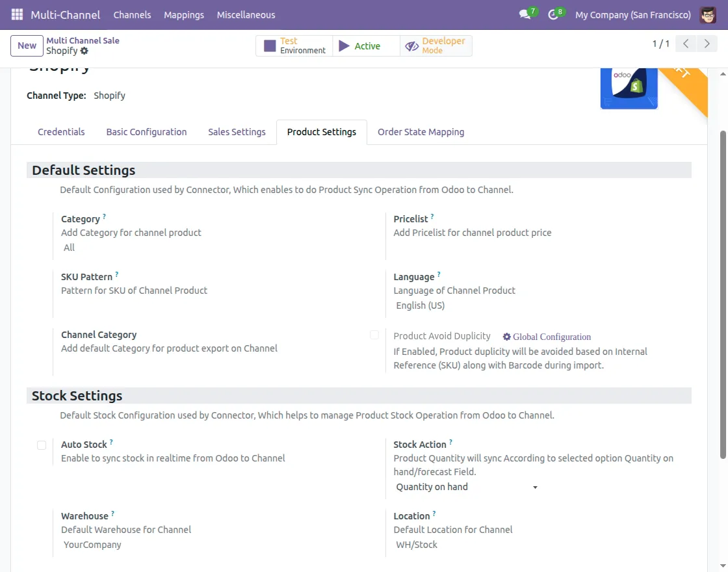Click the help icon next to Category
This screenshot has height=572, width=728.
point(105,215)
